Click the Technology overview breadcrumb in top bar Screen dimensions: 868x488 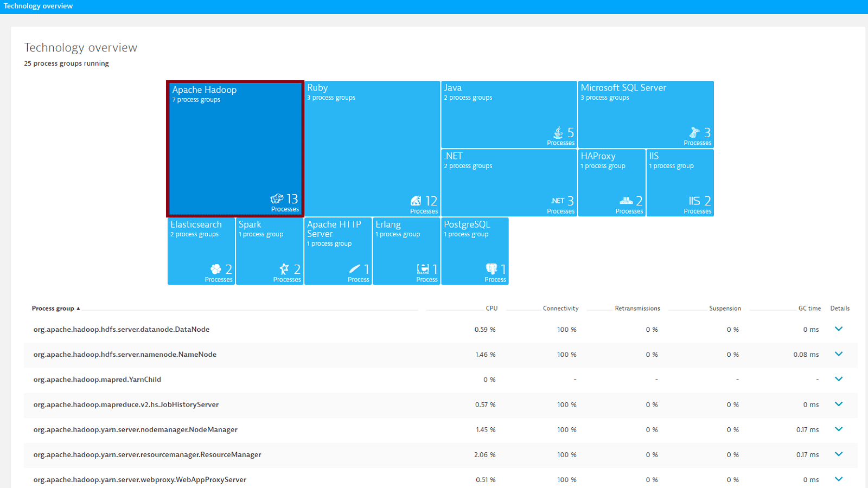pos(38,6)
